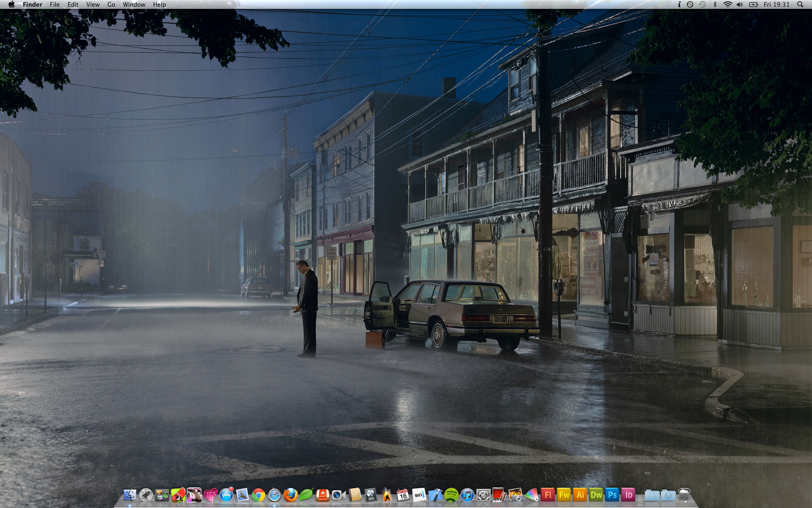Launch Google Chrome from the Dock
This screenshot has height=508, width=812.
258,494
